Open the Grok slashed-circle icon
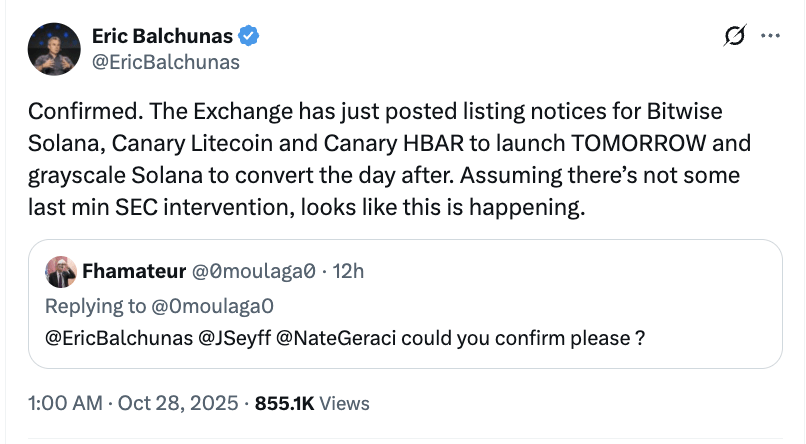This screenshot has height=444, width=806. coord(735,37)
